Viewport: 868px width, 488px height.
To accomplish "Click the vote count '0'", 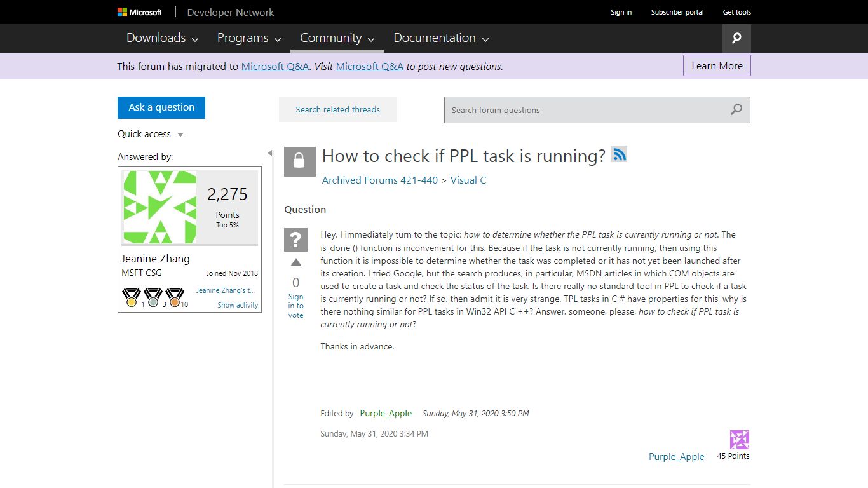I will (x=295, y=282).
